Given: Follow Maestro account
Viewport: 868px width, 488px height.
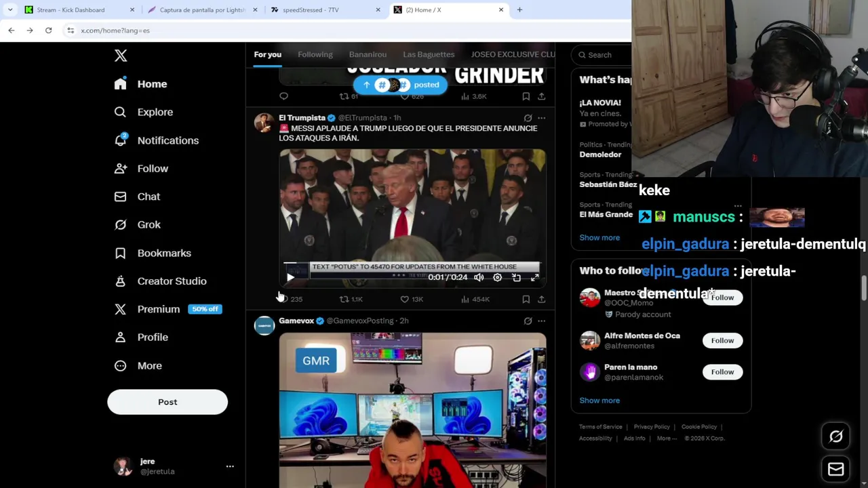Looking at the screenshot, I should coord(722,298).
